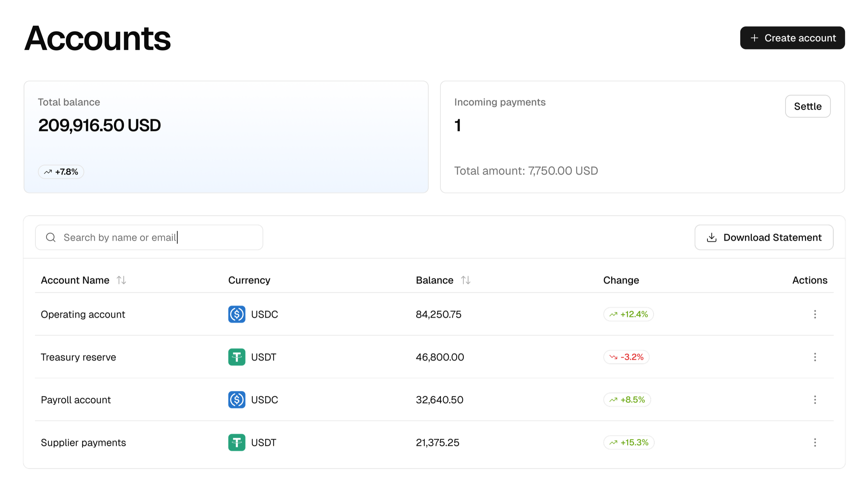Open actions menu for Treasury reserve
Viewport: 868px width, 493px height.
[x=815, y=357]
